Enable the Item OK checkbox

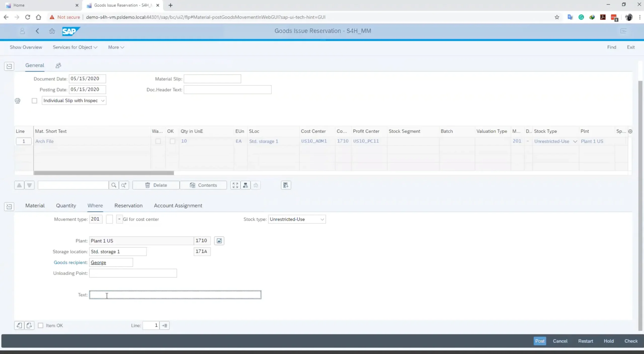pos(41,326)
